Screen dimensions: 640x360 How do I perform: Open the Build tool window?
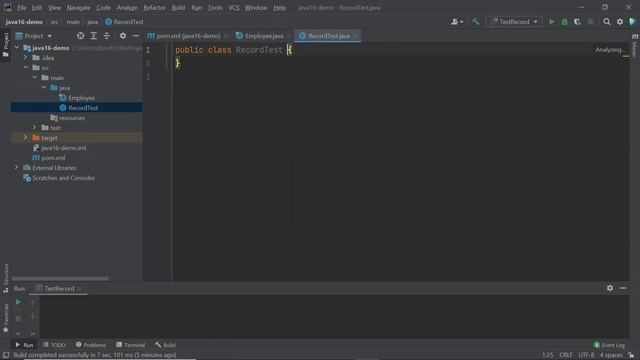165,345
